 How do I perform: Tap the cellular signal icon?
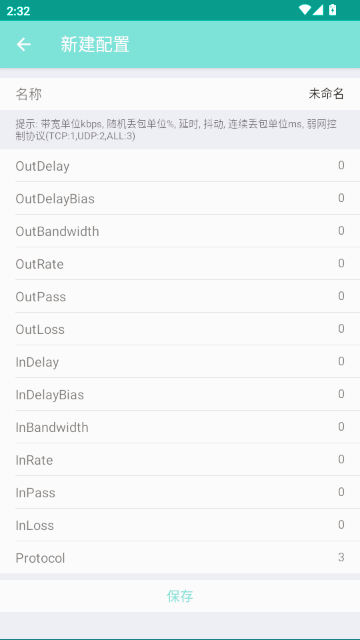click(x=318, y=10)
